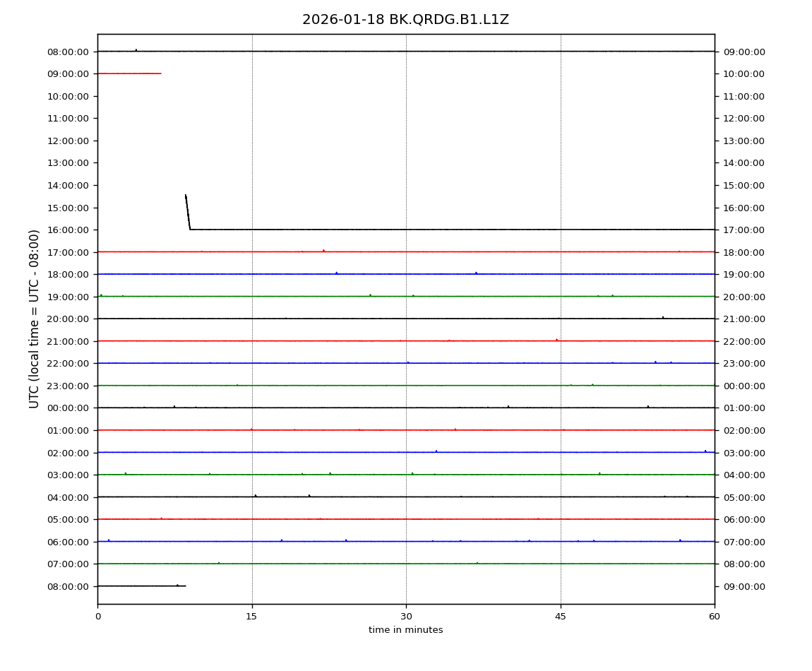Select the left-axis 00:00:00 UTC tick label
The width and height of the screenshot is (812, 671).
click(68, 408)
